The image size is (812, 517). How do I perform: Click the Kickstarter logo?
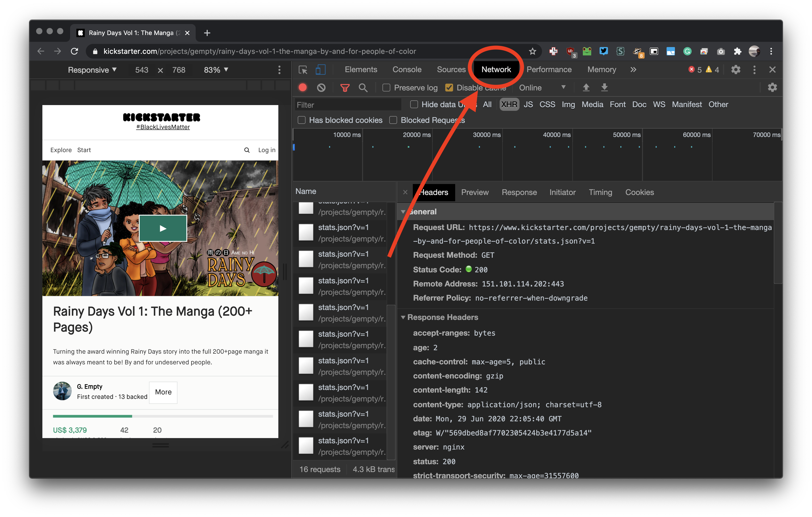161,117
